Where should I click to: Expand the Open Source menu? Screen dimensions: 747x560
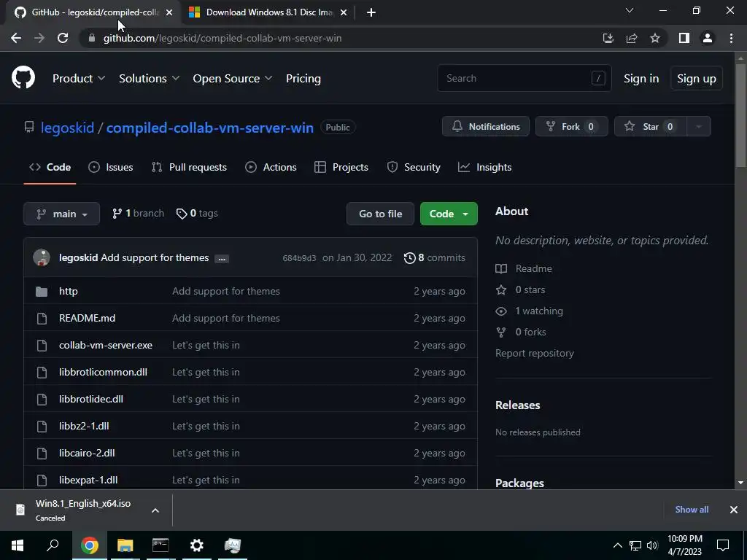pyautogui.click(x=233, y=79)
